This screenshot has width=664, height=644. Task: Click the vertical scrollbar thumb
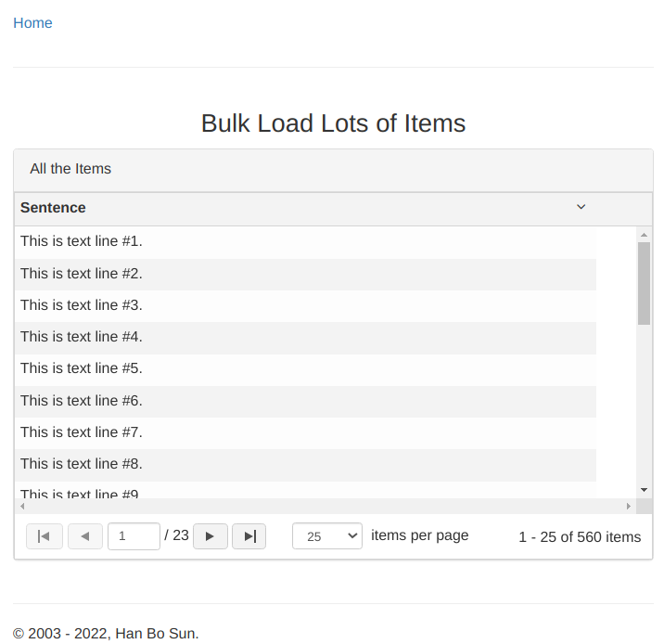tap(644, 283)
